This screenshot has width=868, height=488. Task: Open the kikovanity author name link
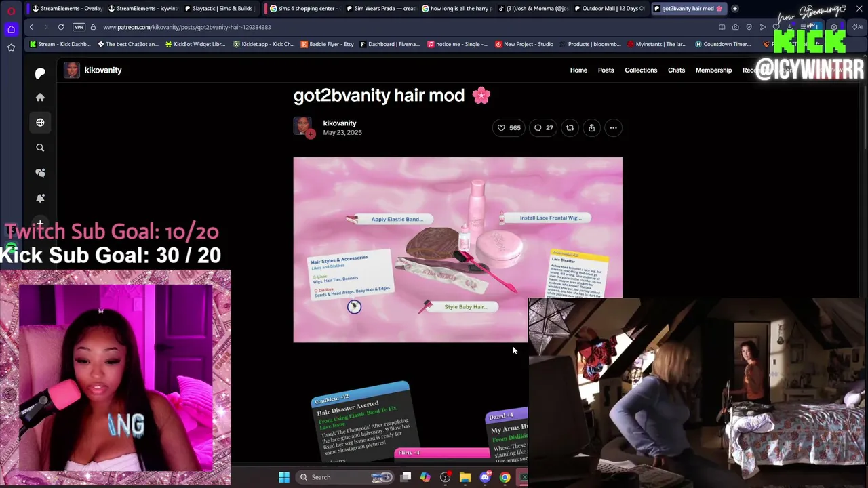[340, 123]
